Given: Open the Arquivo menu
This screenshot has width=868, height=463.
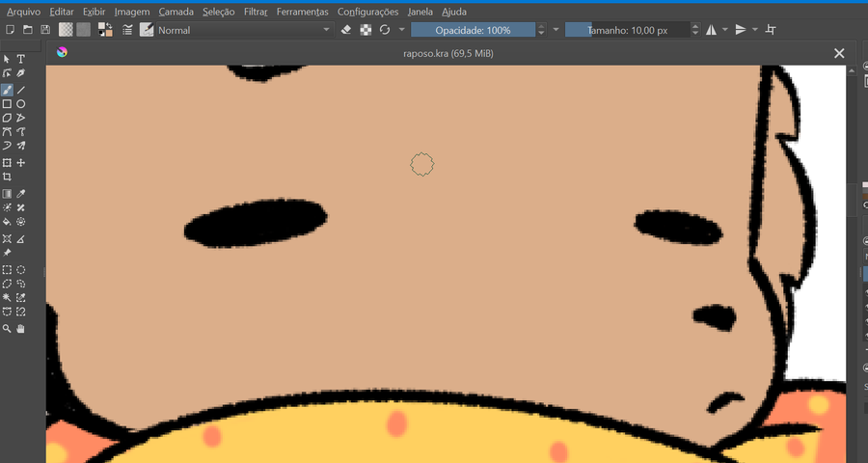Looking at the screenshot, I should (x=24, y=12).
